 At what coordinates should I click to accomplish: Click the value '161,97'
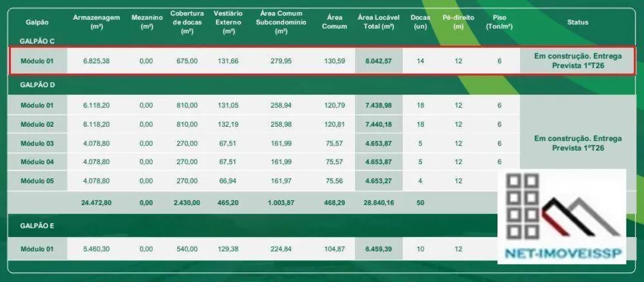pyautogui.click(x=281, y=181)
